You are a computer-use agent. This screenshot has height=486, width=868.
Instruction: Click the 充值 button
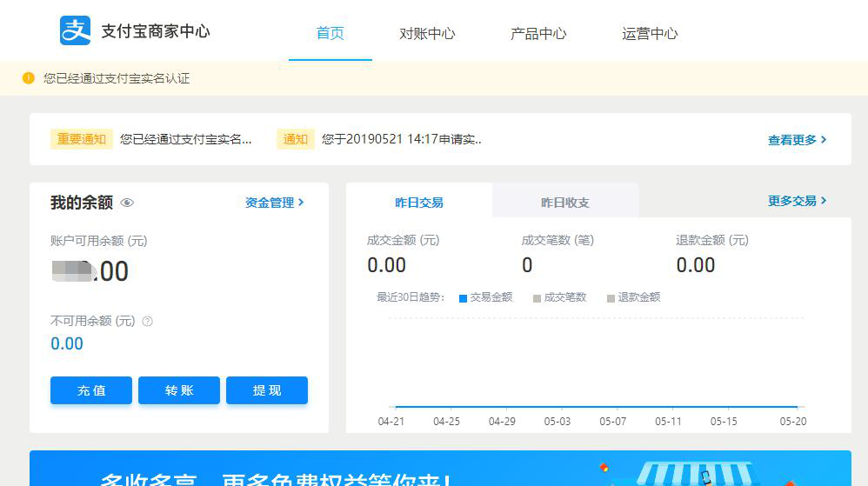coord(91,390)
